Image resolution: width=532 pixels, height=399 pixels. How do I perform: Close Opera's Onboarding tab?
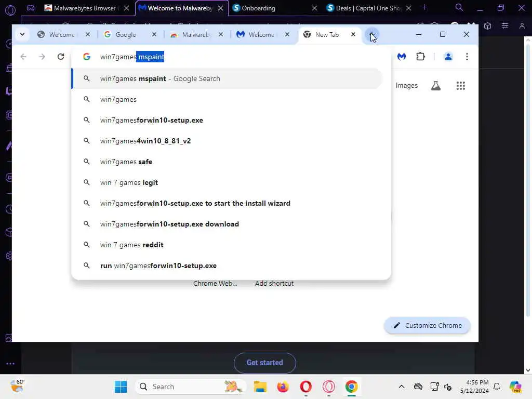click(314, 8)
